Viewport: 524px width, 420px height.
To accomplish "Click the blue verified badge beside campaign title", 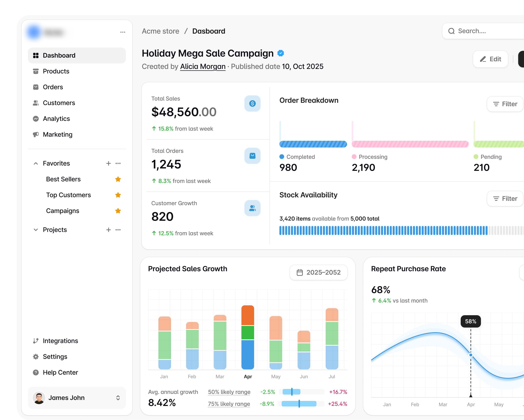I will click(281, 53).
